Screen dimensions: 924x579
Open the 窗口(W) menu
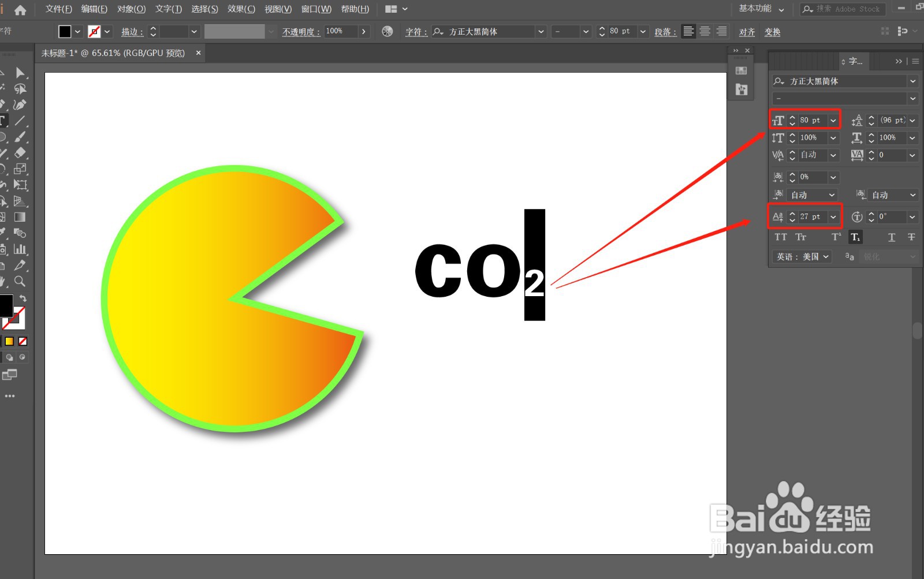(x=316, y=9)
